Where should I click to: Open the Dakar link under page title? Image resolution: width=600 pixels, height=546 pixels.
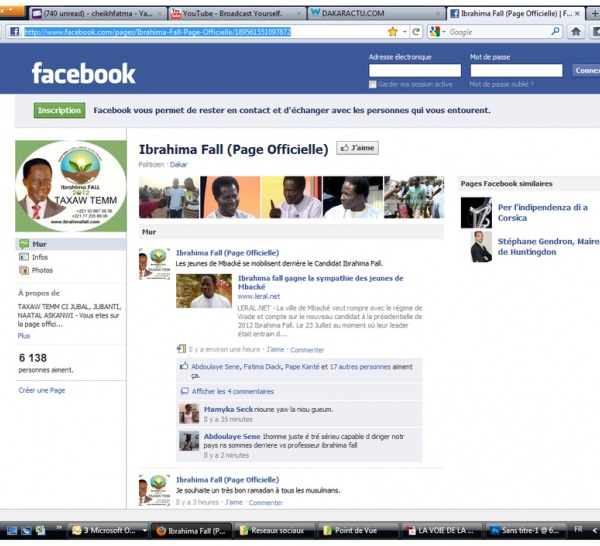click(x=178, y=165)
